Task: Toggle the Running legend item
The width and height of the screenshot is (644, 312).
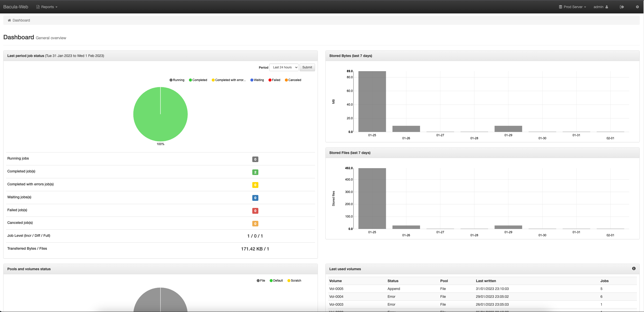Action: (x=177, y=80)
